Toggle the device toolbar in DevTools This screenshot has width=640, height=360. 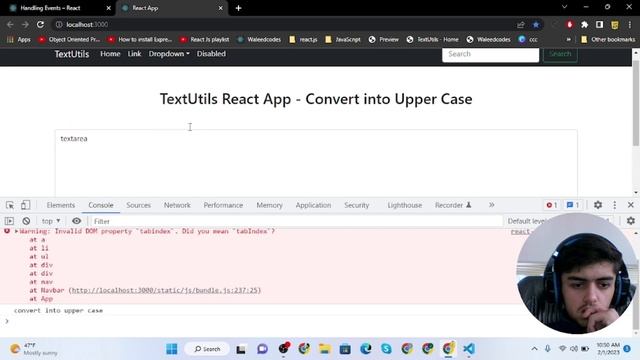point(25,205)
